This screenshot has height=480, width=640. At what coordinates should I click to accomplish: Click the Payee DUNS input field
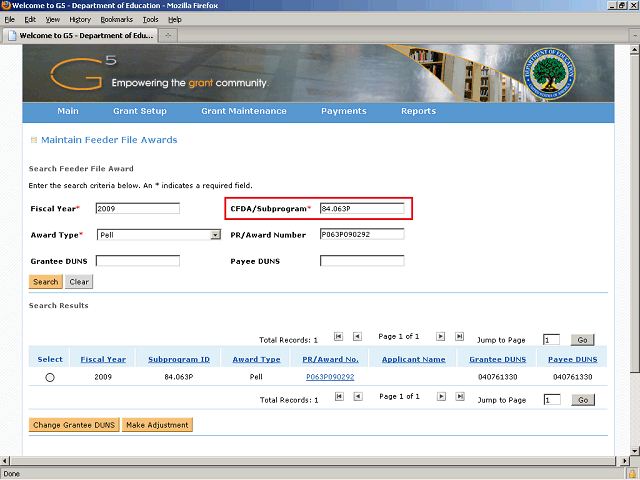tap(362, 261)
